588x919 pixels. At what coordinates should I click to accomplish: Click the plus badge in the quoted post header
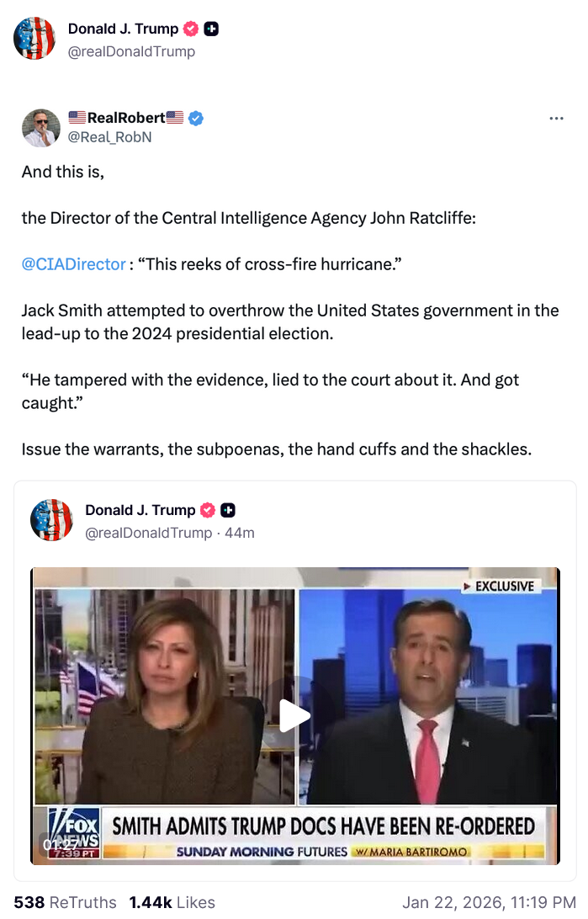point(228,510)
